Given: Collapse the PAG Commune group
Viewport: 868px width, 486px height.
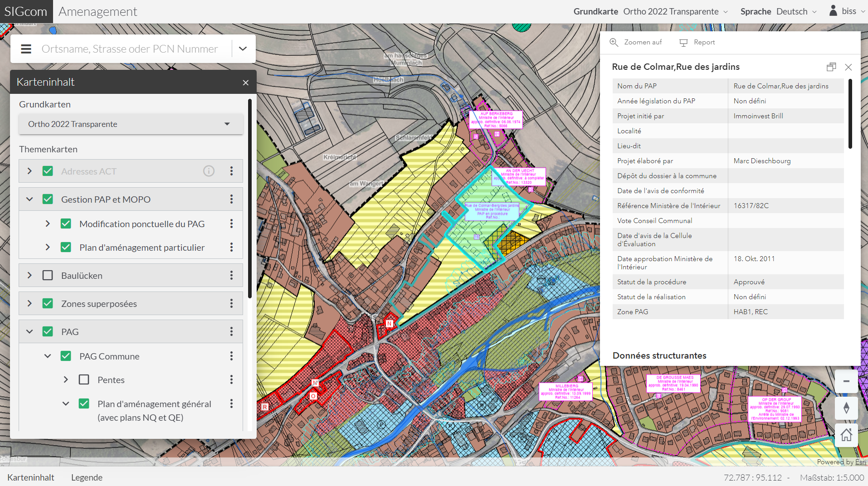Looking at the screenshot, I should [x=48, y=356].
